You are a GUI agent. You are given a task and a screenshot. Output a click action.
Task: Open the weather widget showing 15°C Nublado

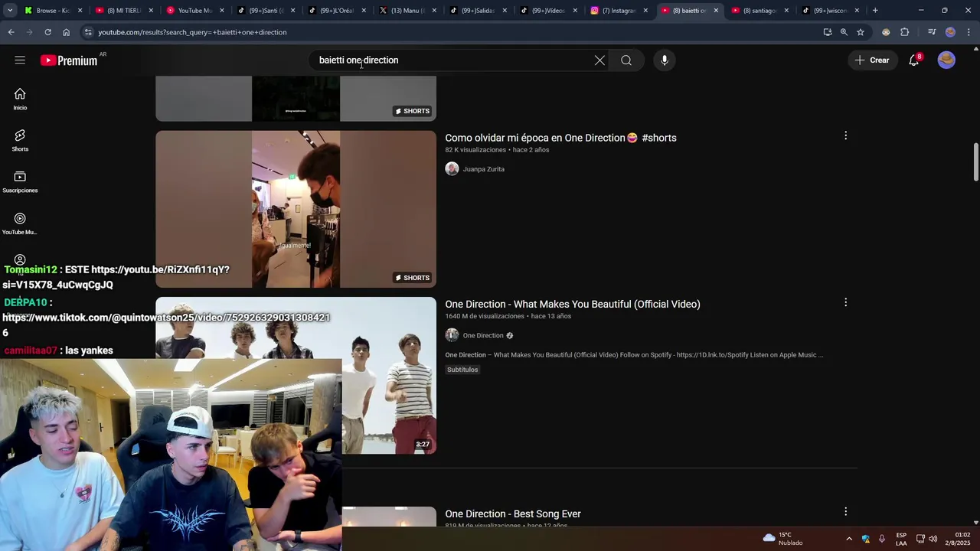coord(782,539)
